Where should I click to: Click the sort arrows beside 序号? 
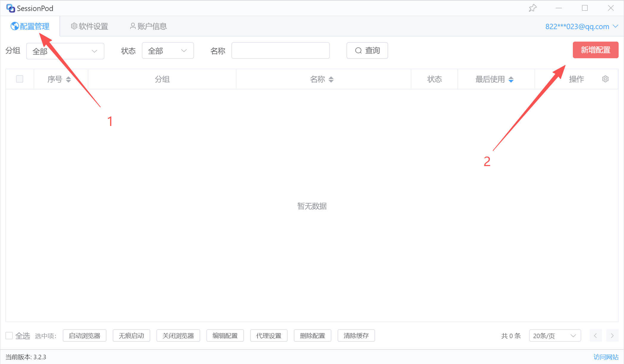tap(68, 79)
